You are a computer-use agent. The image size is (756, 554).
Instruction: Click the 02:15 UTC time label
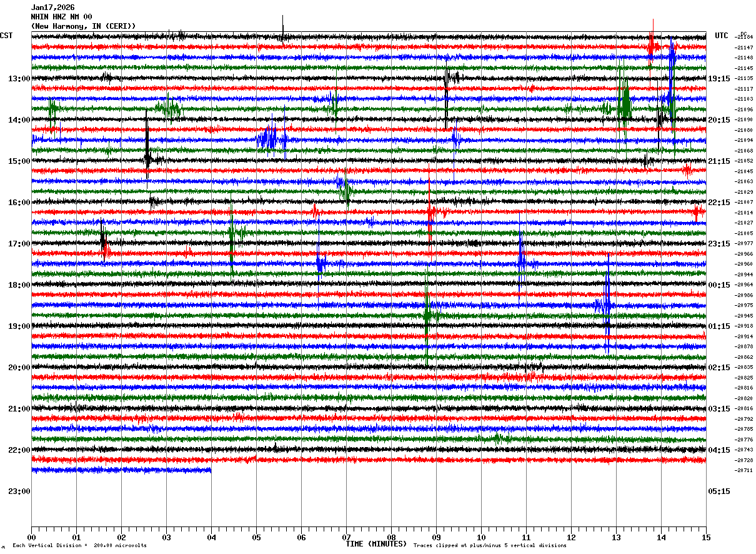tap(719, 368)
